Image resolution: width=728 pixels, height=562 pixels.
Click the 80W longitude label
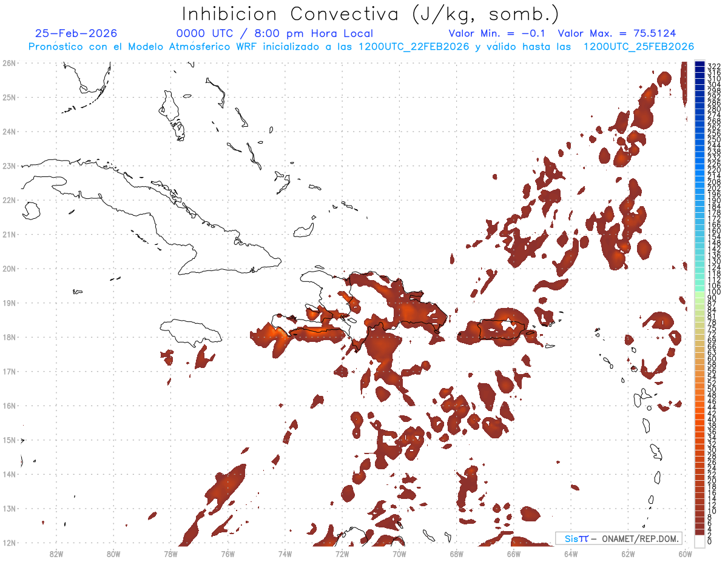pos(113,554)
